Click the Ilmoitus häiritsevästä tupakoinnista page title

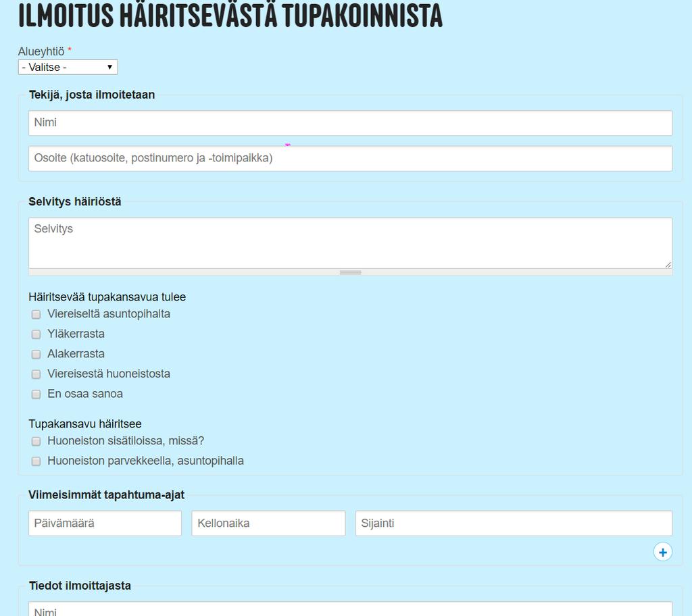(230, 15)
